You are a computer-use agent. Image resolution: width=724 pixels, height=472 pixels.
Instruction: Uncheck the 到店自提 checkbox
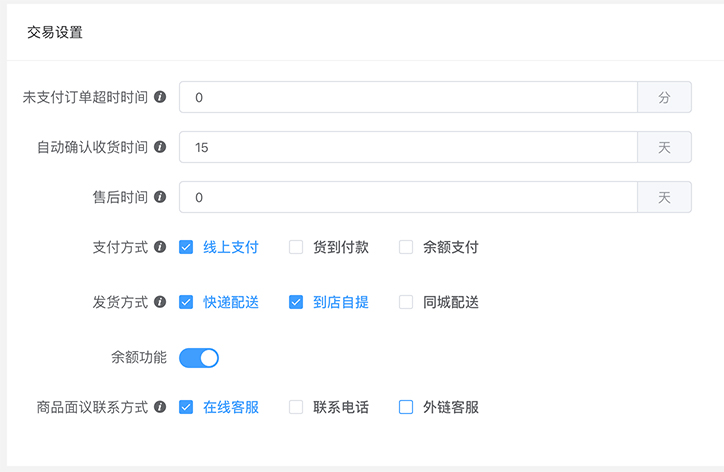tap(296, 302)
